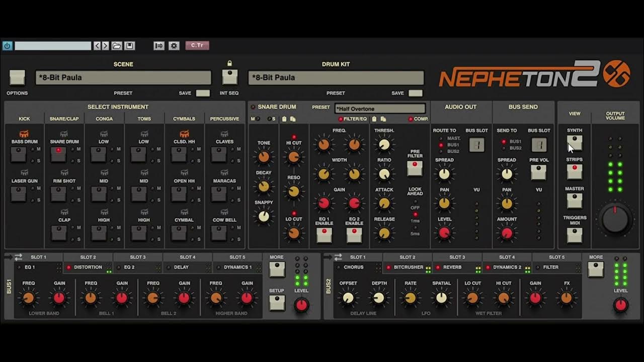The width and height of the screenshot is (644, 362).
Task: Click the swap arrows icon on BUS2
Action: [x=338, y=257]
